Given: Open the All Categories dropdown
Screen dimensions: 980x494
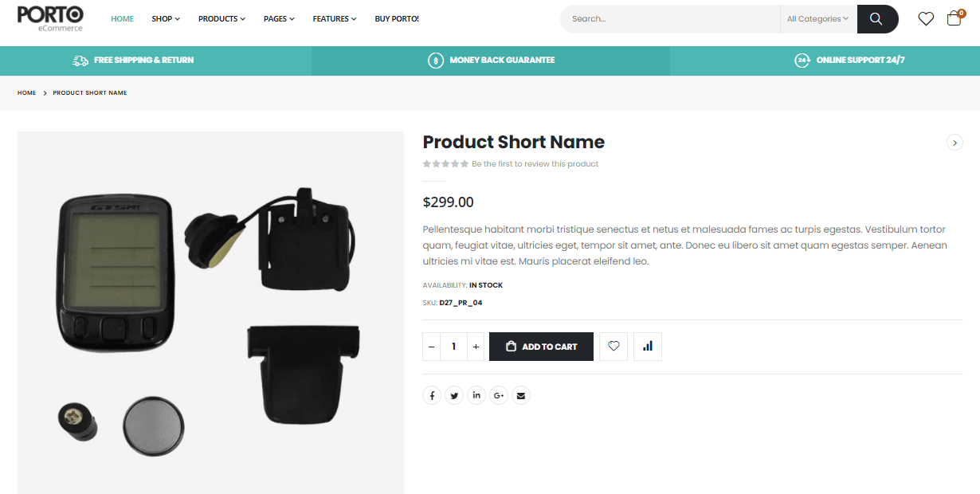Looking at the screenshot, I should coord(817,18).
